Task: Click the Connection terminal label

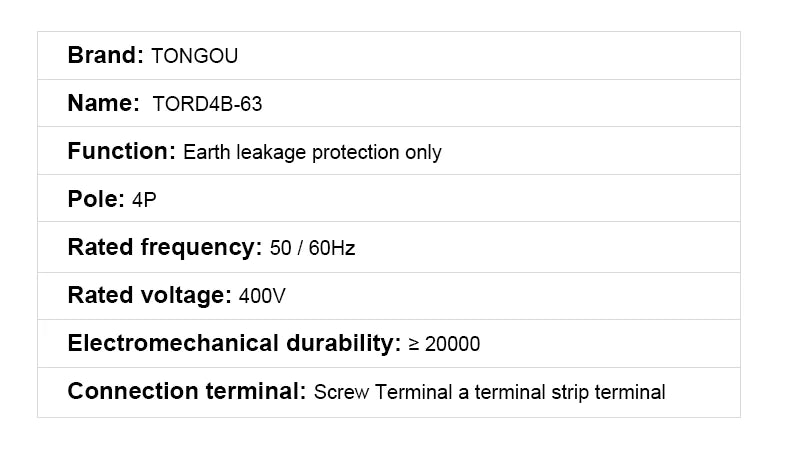Action: [x=186, y=392]
